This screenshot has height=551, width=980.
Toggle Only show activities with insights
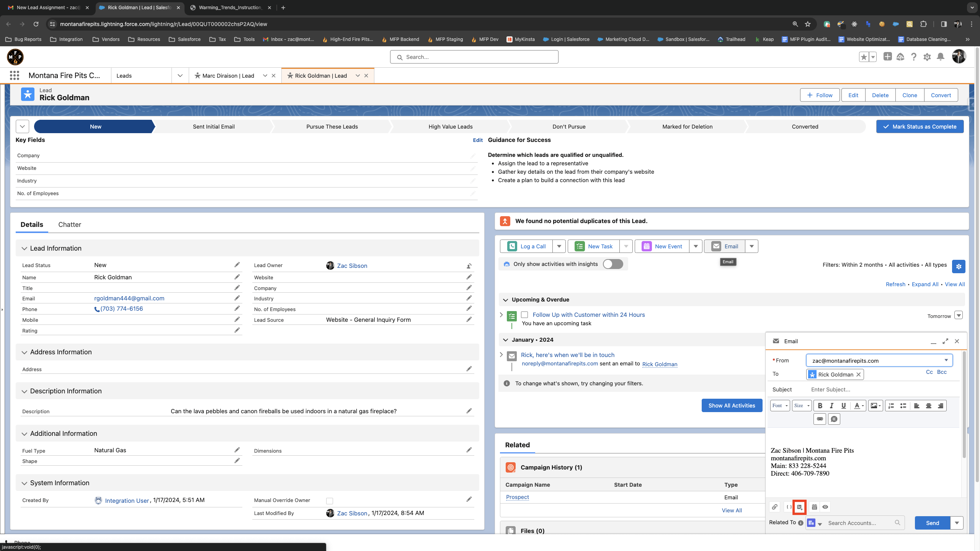click(613, 264)
